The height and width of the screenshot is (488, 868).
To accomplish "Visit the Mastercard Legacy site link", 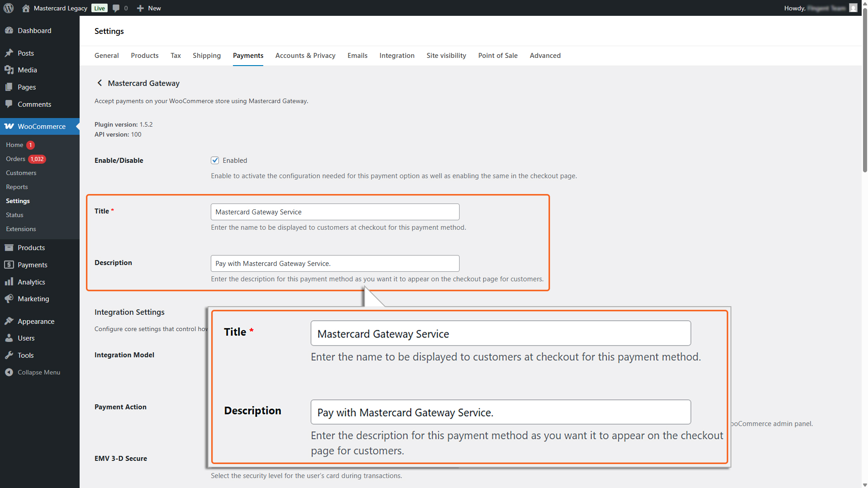I will pos(60,8).
